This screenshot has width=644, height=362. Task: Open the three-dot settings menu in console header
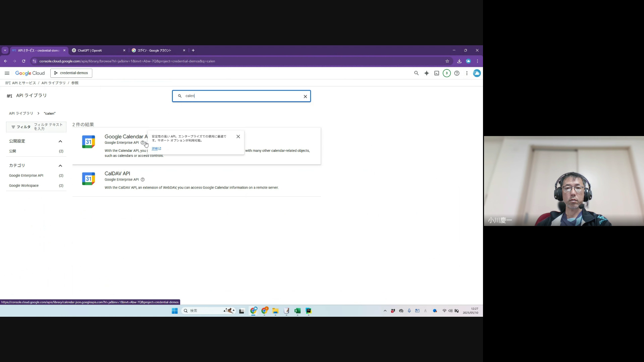[467, 73]
